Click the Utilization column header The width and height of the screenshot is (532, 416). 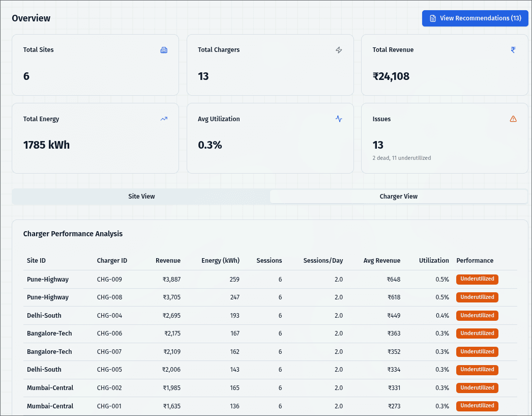click(434, 261)
